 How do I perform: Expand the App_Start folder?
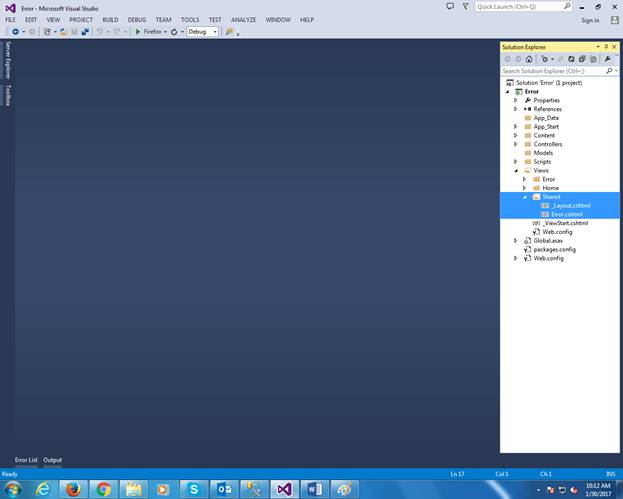pyautogui.click(x=516, y=127)
